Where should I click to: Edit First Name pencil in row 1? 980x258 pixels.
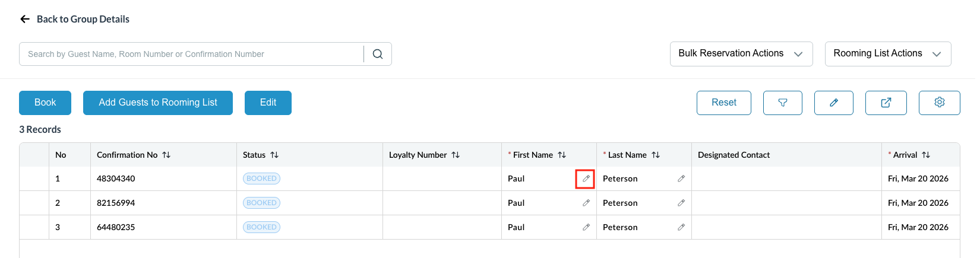[x=586, y=179]
